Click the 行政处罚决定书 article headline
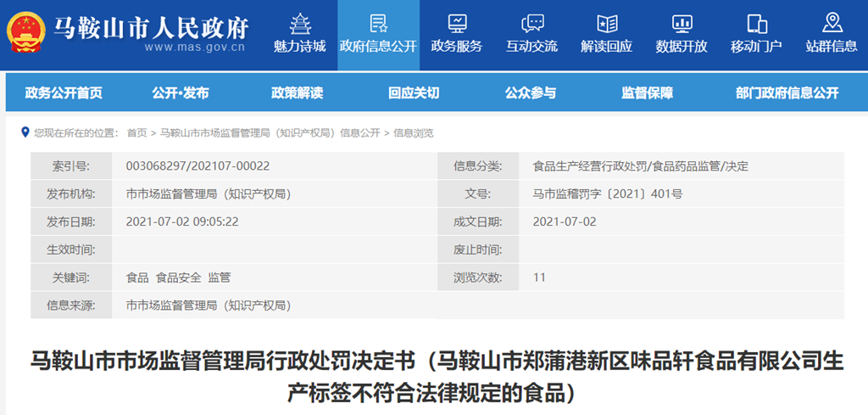Screen dimensions: 868x415 tap(437, 377)
